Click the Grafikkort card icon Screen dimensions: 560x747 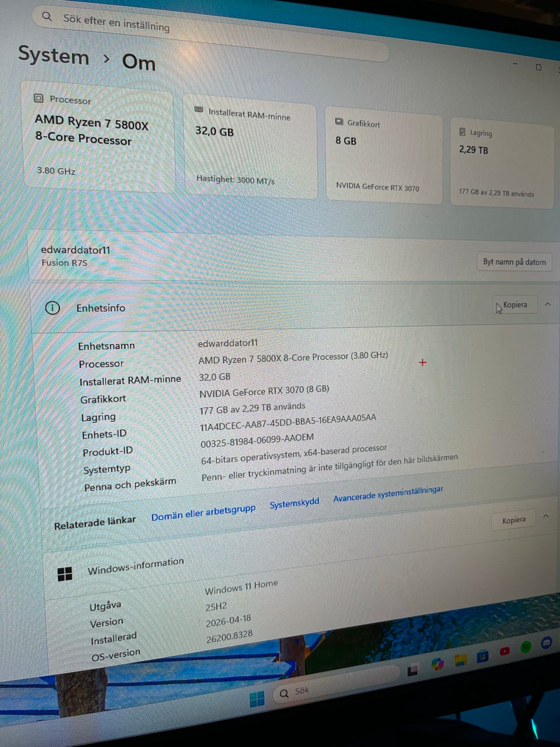(339, 121)
